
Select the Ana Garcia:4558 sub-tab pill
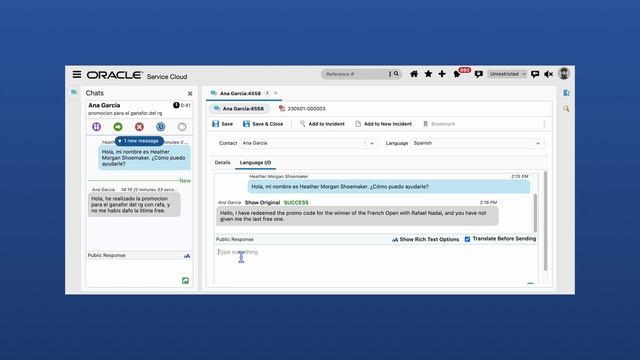239,109
